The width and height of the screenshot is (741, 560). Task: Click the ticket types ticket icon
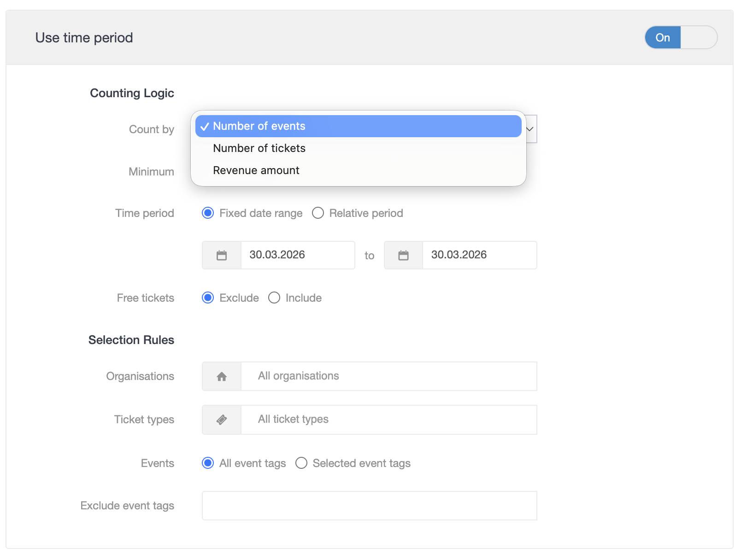tap(222, 420)
